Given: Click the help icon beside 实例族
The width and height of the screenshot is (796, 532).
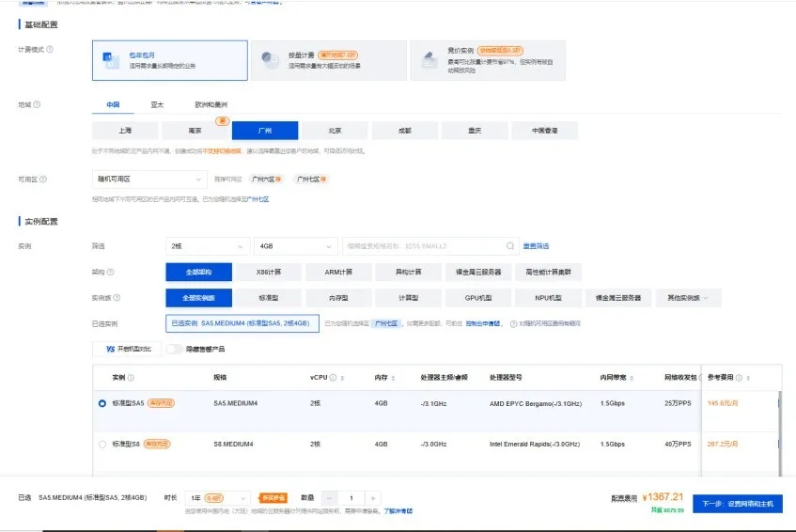Looking at the screenshot, I should click(117, 298).
